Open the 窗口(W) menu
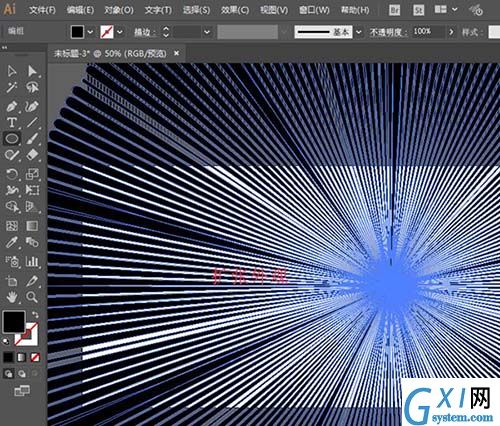The image size is (500, 426). [x=314, y=10]
